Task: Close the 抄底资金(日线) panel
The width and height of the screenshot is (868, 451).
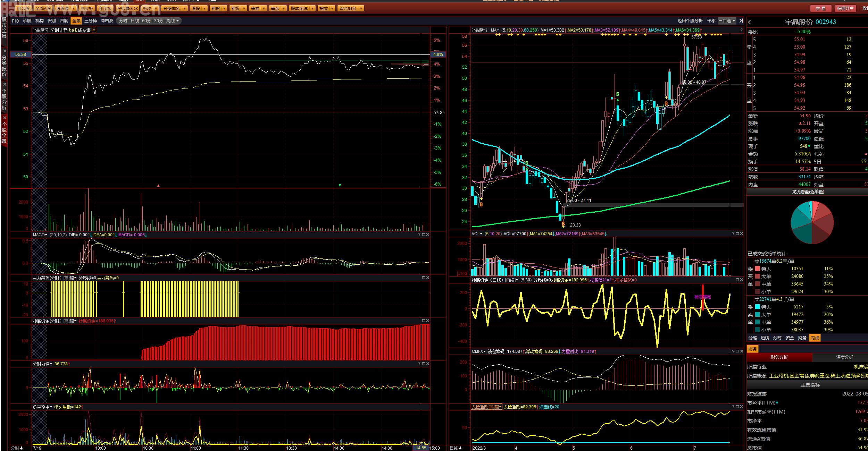Action: pos(742,280)
